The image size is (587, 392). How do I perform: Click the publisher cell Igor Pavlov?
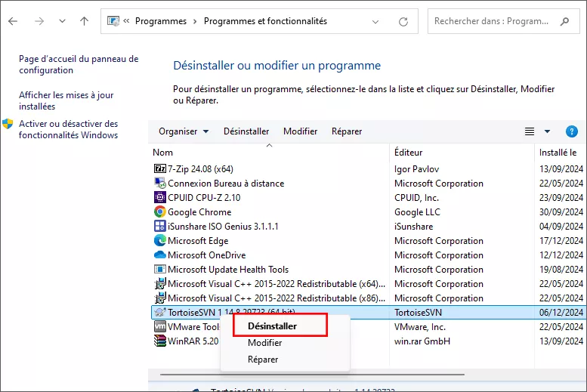416,169
